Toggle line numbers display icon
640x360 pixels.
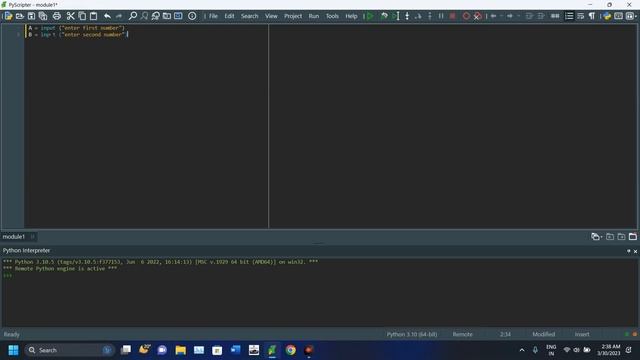pyautogui.click(x=569, y=16)
